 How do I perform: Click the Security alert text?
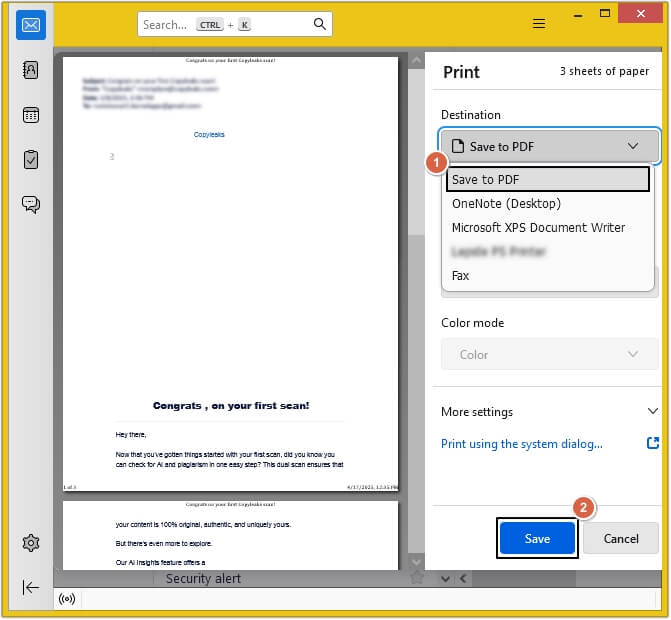tap(203, 578)
